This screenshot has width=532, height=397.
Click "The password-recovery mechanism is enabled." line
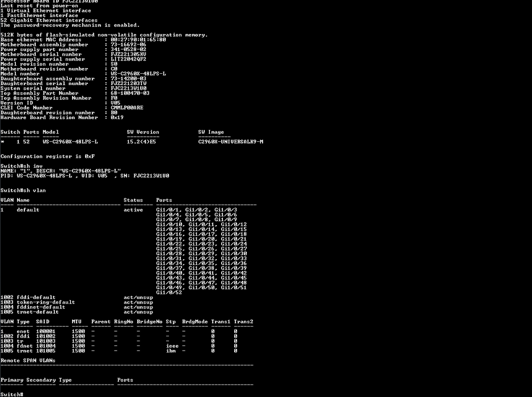pos(70,25)
